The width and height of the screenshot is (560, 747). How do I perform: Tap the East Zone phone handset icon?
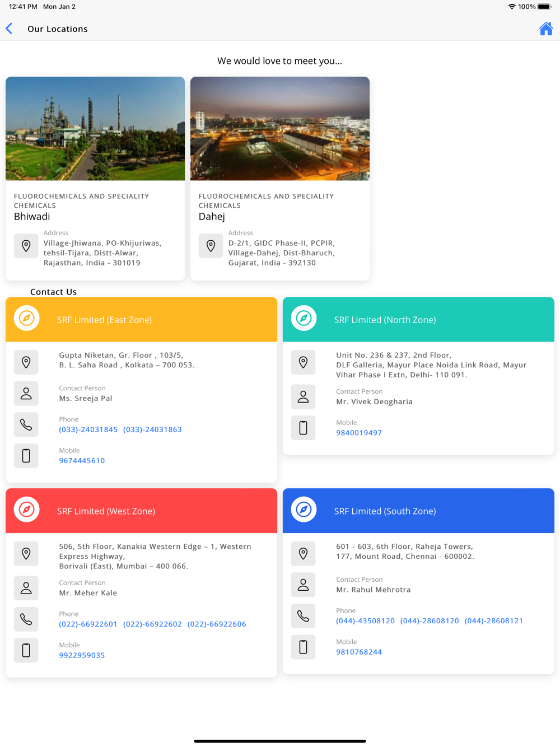tap(26, 424)
